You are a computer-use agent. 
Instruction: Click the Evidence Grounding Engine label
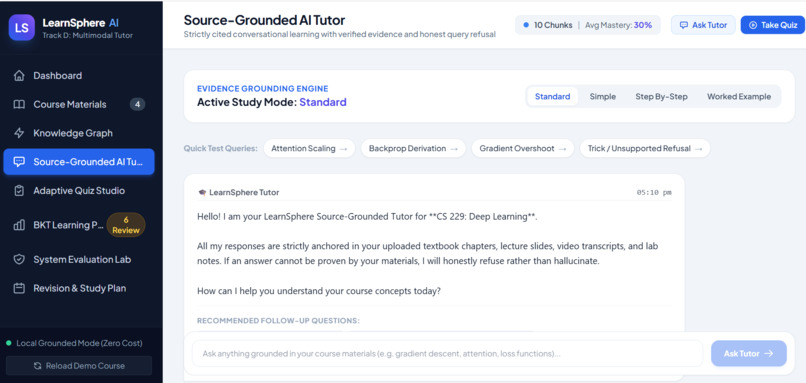tap(263, 89)
